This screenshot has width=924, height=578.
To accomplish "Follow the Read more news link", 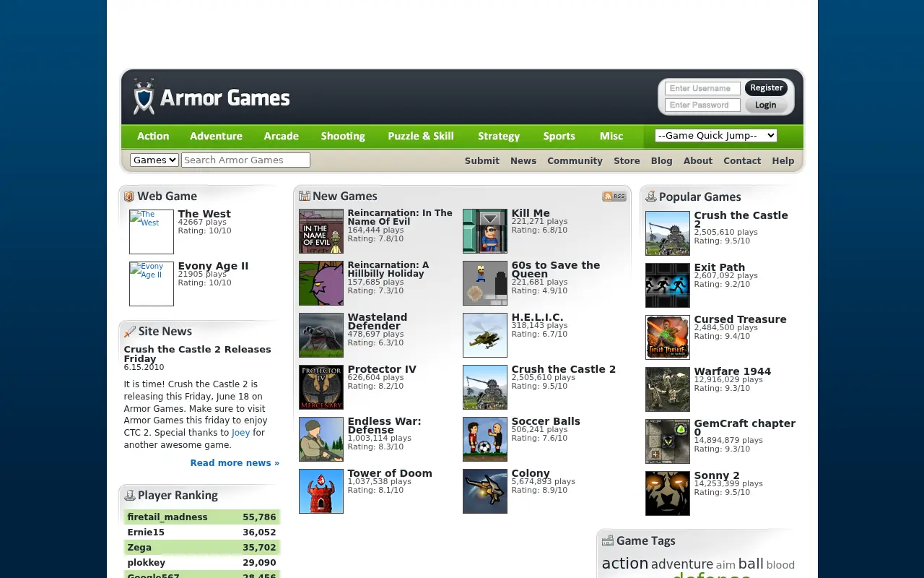I will coord(235,463).
